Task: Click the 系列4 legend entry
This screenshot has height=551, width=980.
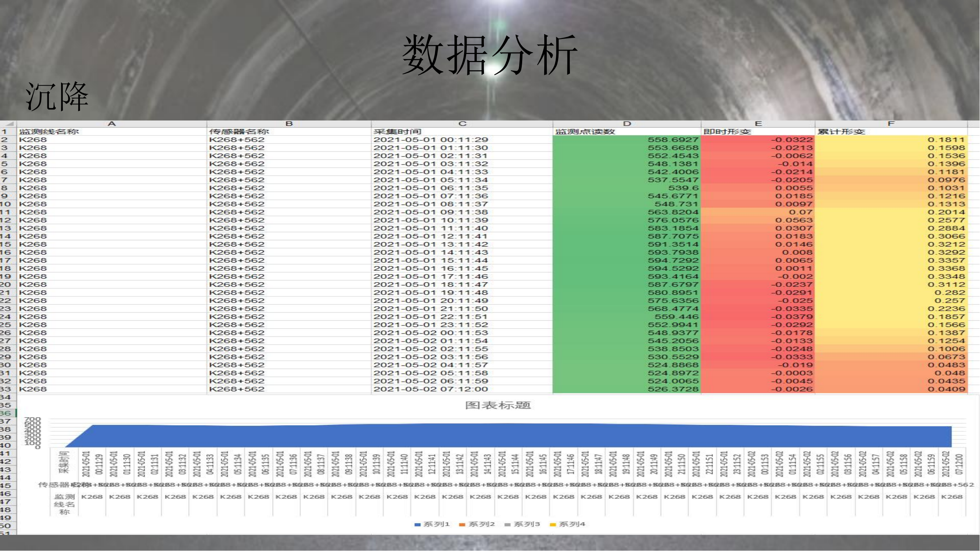Action: 567,525
